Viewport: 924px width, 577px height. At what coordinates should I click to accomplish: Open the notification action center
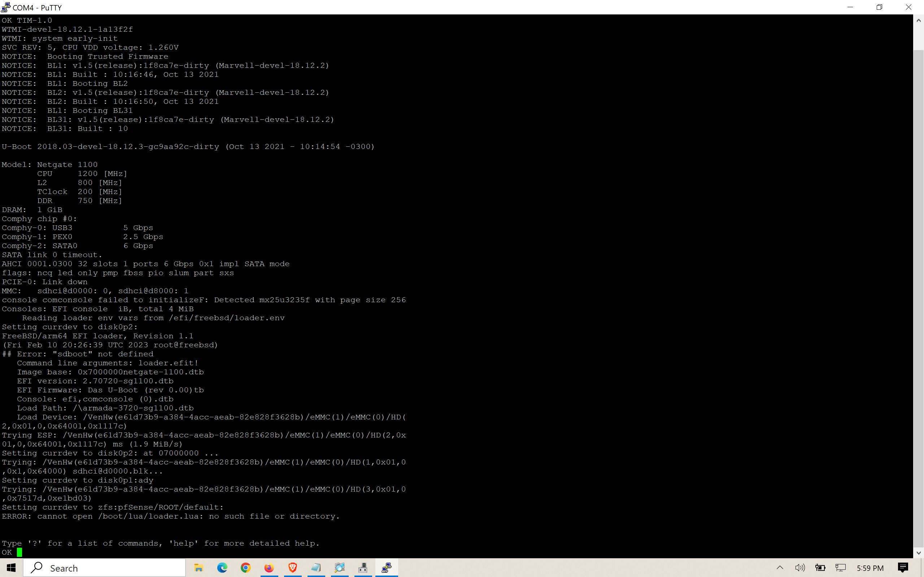903,568
